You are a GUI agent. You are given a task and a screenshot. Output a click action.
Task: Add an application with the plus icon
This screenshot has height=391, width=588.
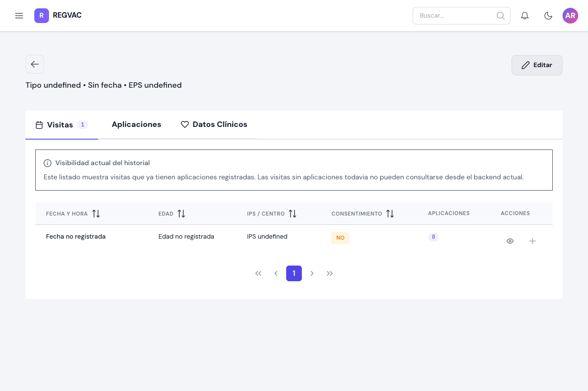click(x=533, y=241)
